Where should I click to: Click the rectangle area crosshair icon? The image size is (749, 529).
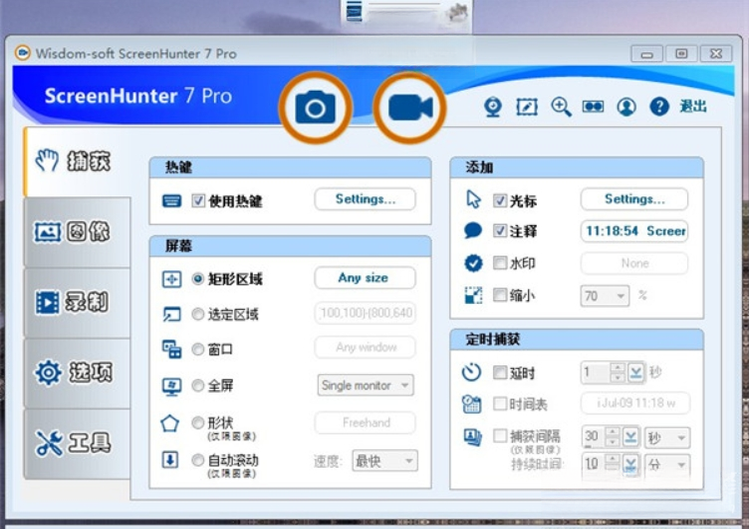(171, 279)
